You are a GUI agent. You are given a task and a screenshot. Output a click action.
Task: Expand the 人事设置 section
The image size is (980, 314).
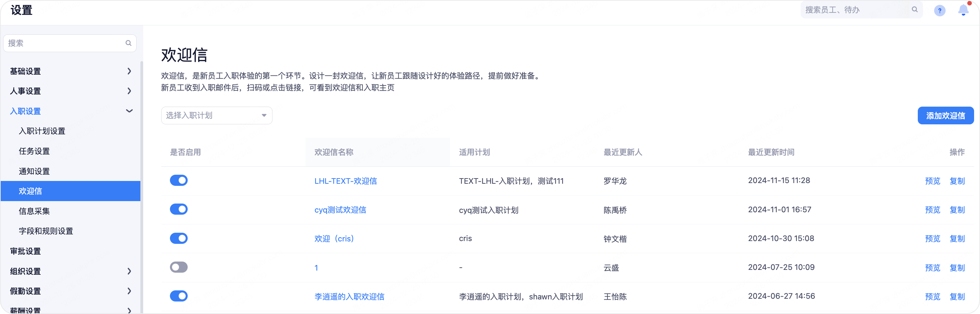coord(129,91)
